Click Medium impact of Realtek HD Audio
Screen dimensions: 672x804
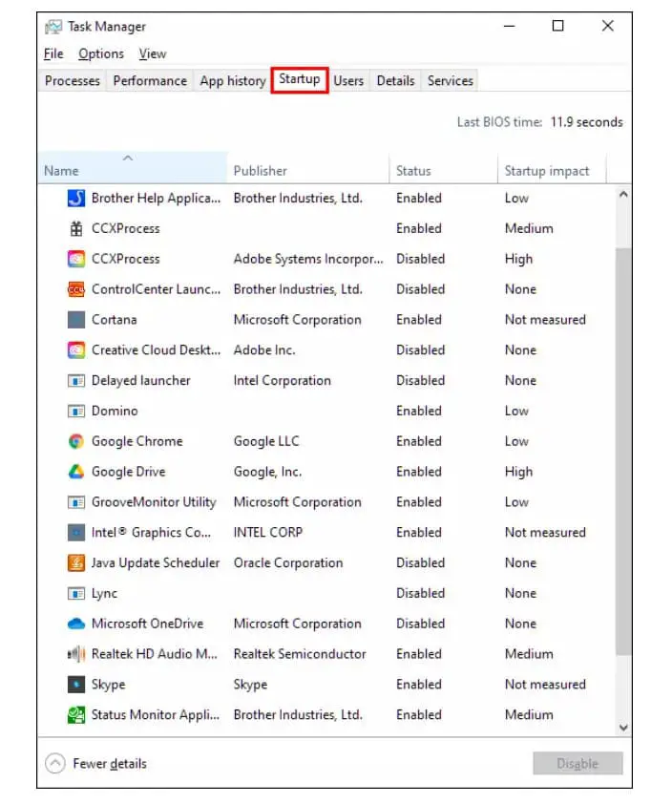529,654
